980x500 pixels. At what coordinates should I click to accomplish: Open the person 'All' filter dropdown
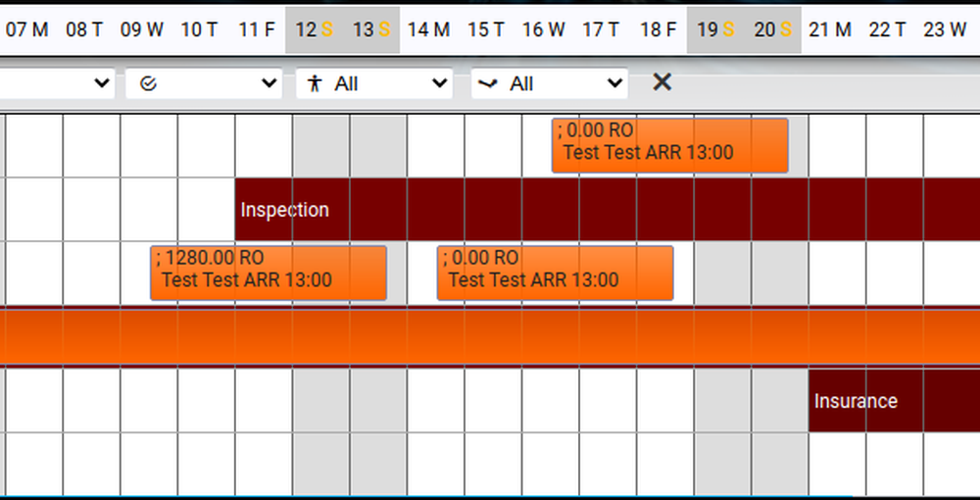374,83
